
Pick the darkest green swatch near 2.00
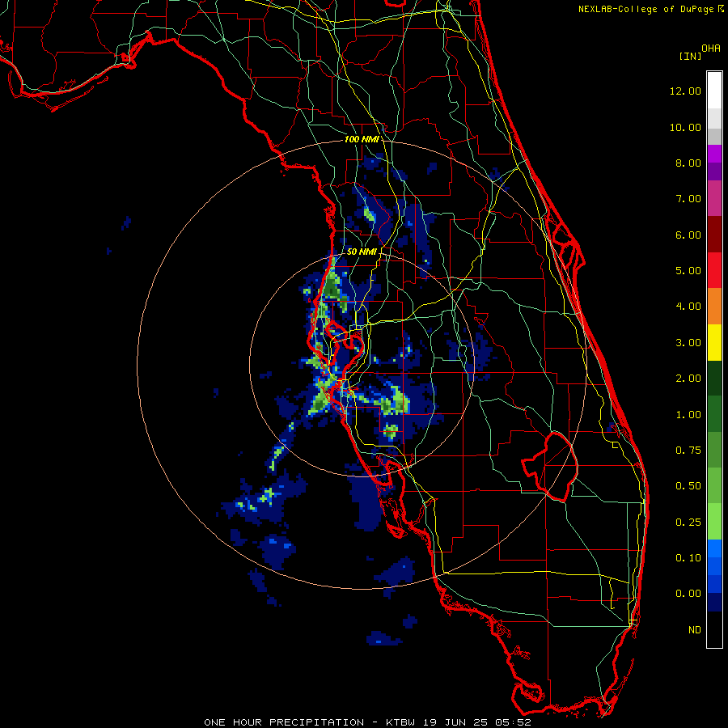click(714, 378)
